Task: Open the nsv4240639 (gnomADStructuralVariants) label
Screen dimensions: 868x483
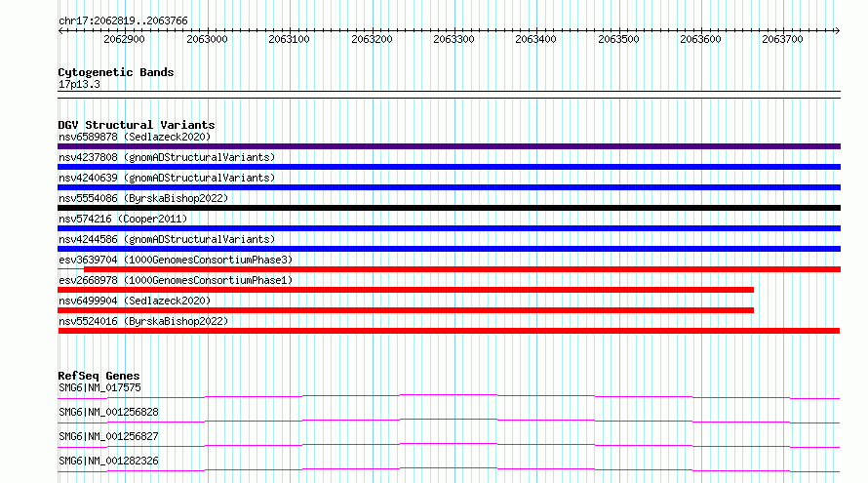Action: click(x=167, y=178)
